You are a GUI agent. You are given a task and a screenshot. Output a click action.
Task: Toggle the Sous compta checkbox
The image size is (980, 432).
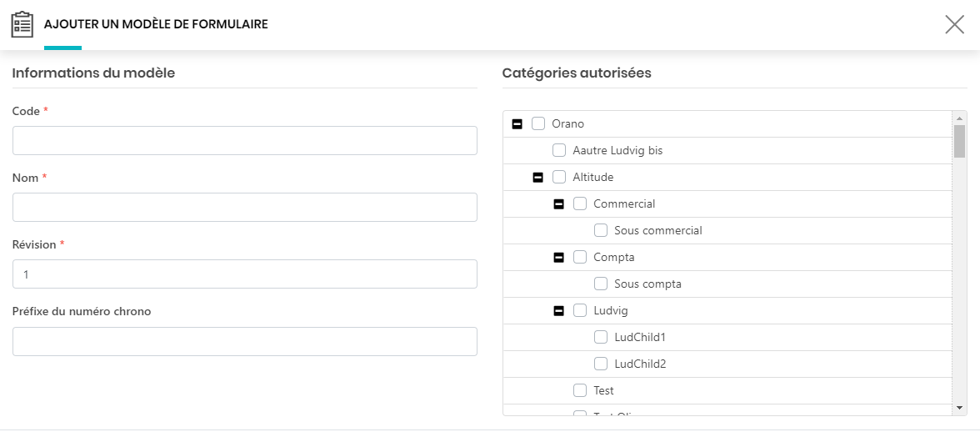[x=601, y=284]
